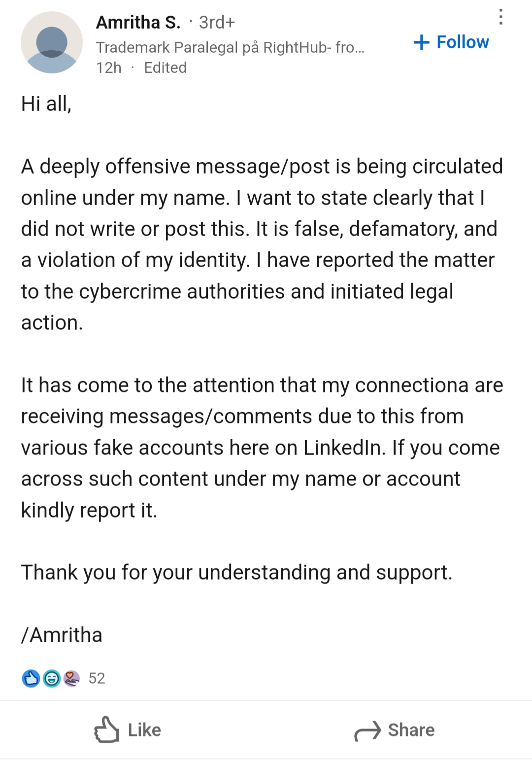Follow Amritha S.
The image size is (532, 766).
(x=451, y=42)
